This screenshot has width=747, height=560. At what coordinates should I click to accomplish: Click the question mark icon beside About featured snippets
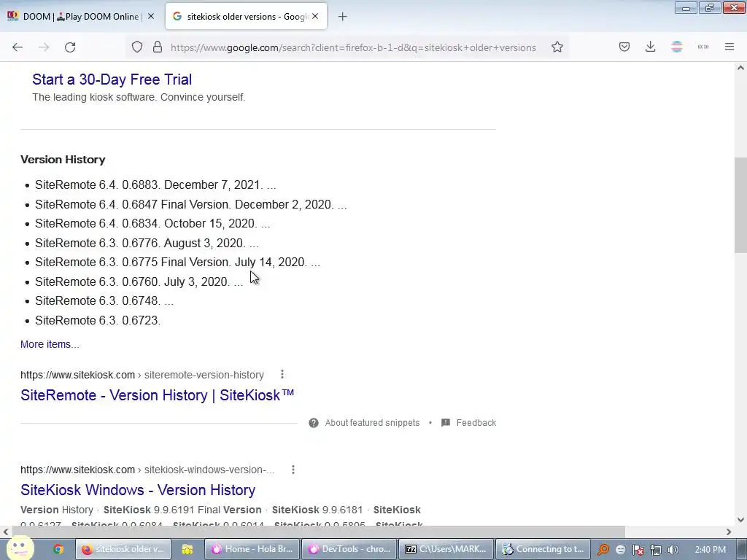tap(314, 423)
